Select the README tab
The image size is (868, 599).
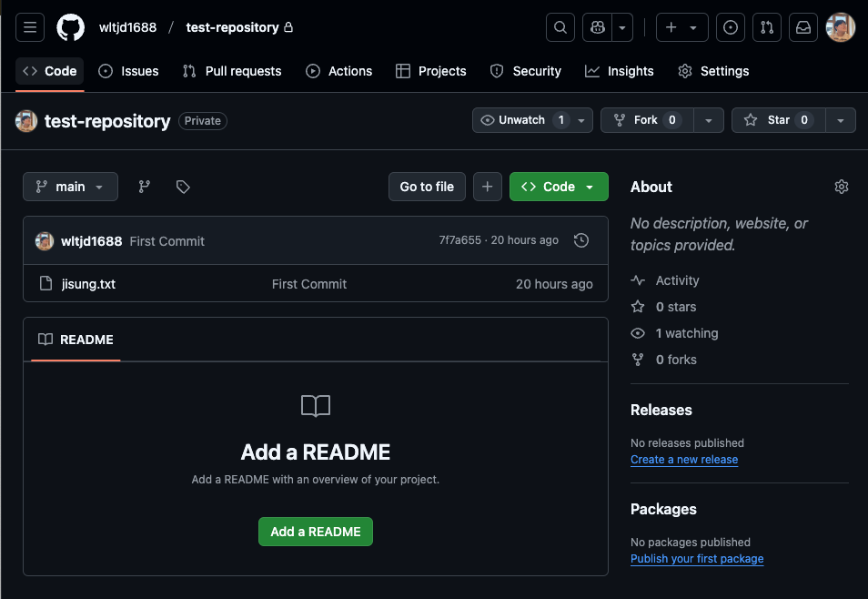(76, 340)
